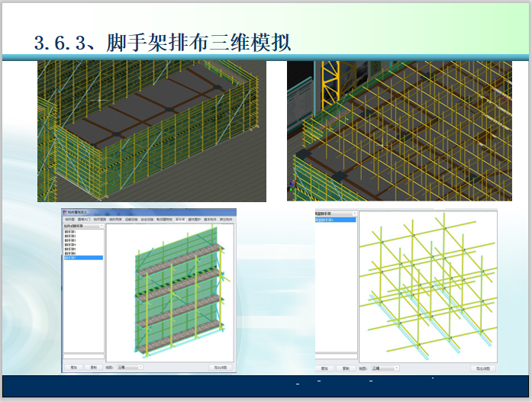The height and width of the screenshot is (402, 532).
Task: Click the top-right 3D scaffold grid image
Action: [x=399, y=130]
